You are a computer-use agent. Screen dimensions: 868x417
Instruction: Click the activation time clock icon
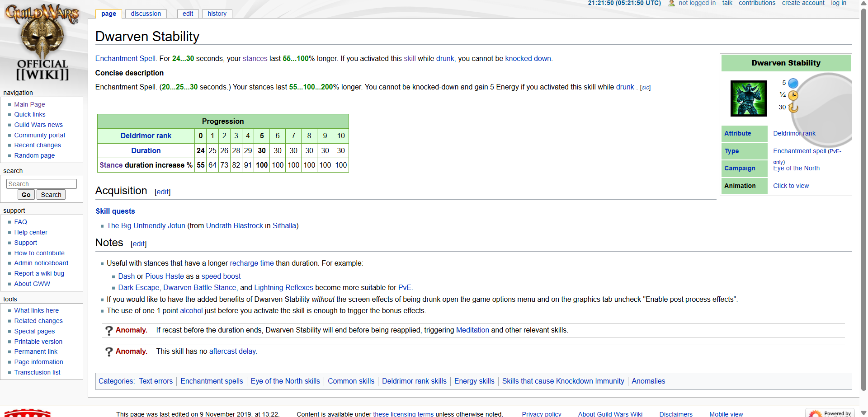pyautogui.click(x=793, y=95)
